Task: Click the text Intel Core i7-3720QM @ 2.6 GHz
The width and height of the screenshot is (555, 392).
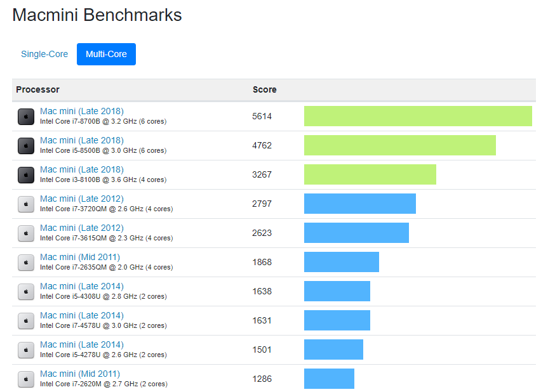Action: tap(91, 209)
